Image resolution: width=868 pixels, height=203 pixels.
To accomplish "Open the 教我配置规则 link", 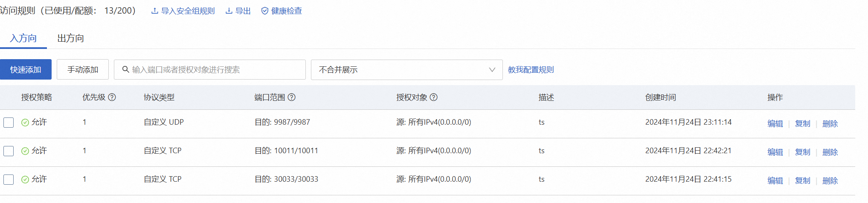I will pos(531,70).
